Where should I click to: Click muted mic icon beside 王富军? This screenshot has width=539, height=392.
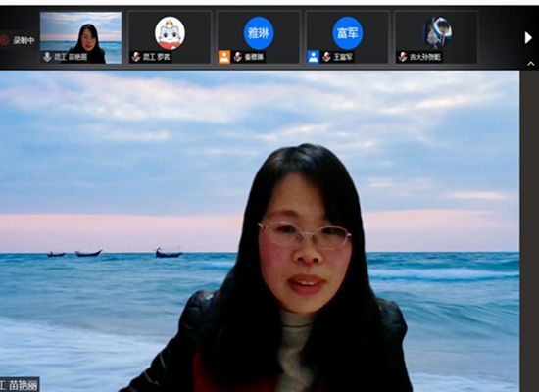click(326, 57)
